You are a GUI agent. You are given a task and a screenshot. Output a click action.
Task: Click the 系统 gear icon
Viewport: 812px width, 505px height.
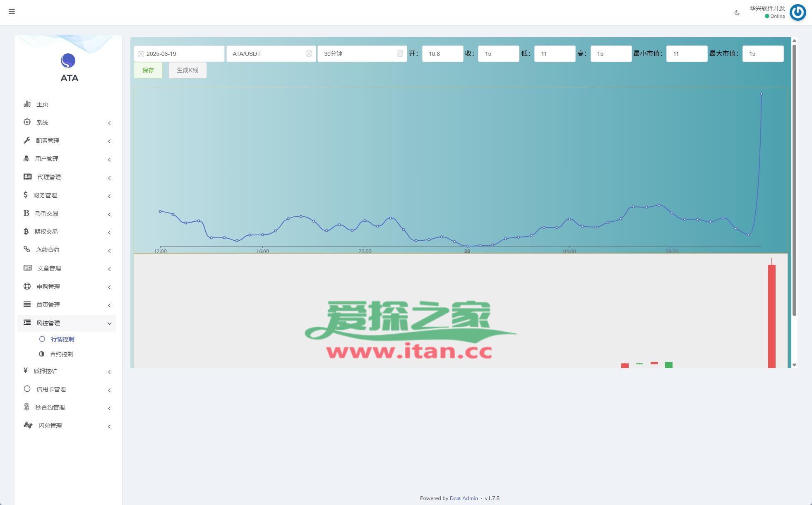click(x=27, y=122)
